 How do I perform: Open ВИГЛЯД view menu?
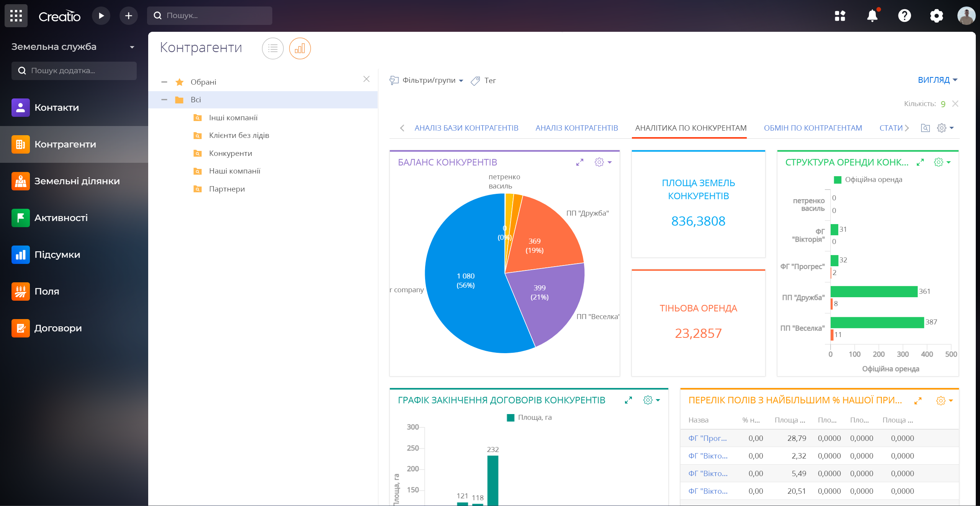point(937,80)
